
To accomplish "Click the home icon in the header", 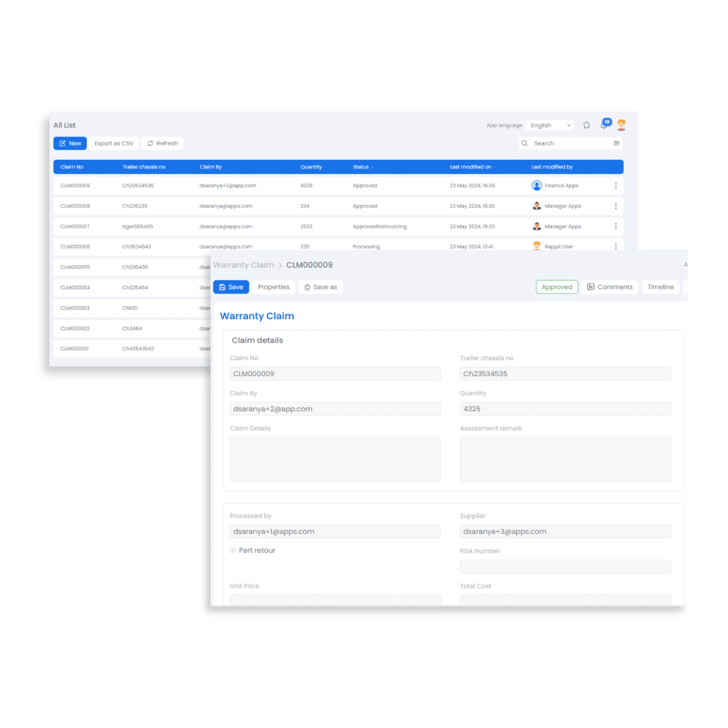I will [x=586, y=124].
